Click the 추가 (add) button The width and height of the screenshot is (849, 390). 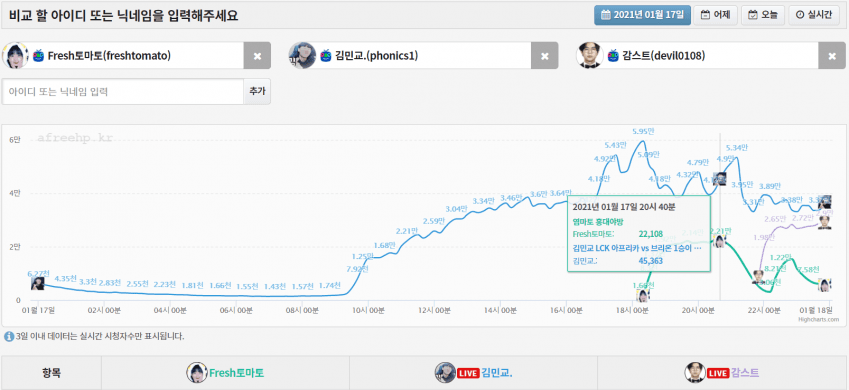click(257, 92)
